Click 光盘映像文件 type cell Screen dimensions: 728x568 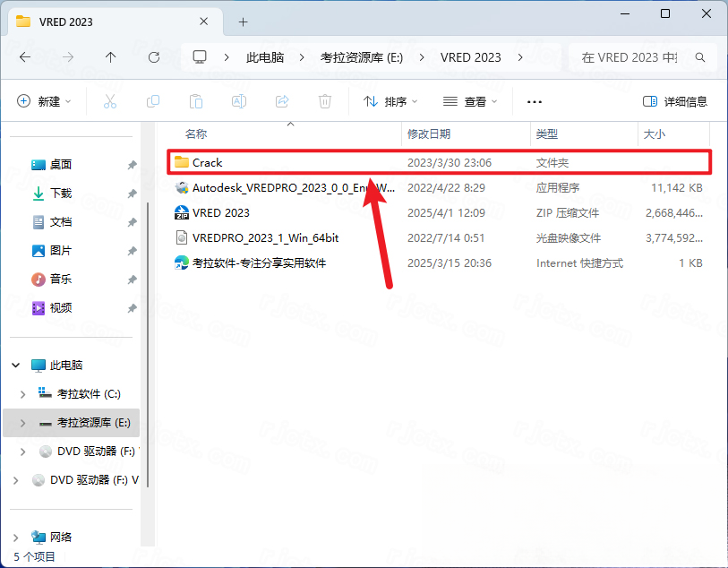coord(569,238)
